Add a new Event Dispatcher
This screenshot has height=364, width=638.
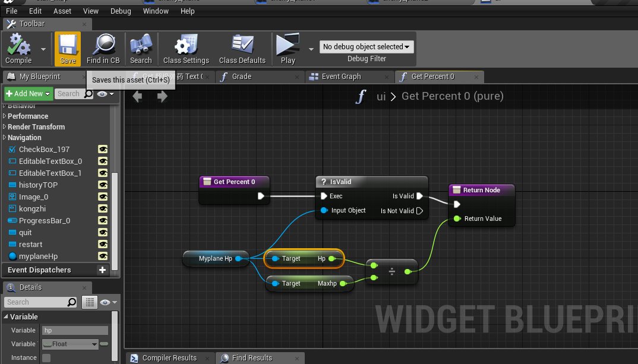pos(103,270)
